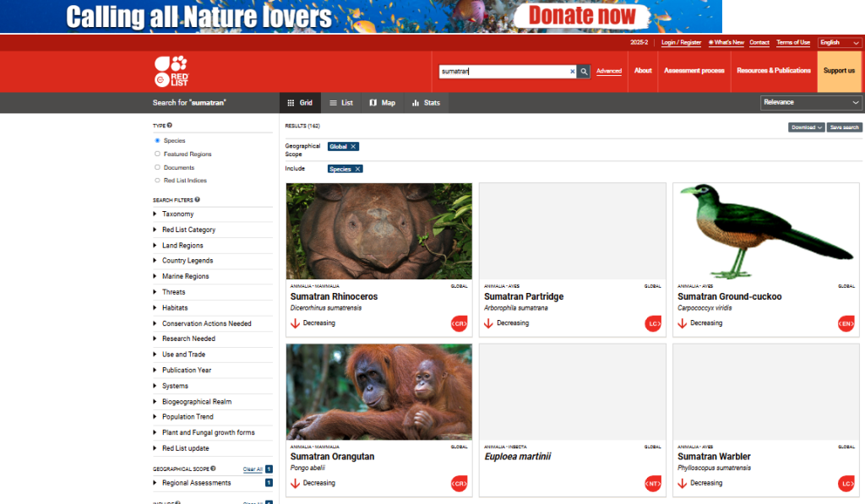Expand the Taxonomy search filter
865x504 pixels.
(177, 214)
